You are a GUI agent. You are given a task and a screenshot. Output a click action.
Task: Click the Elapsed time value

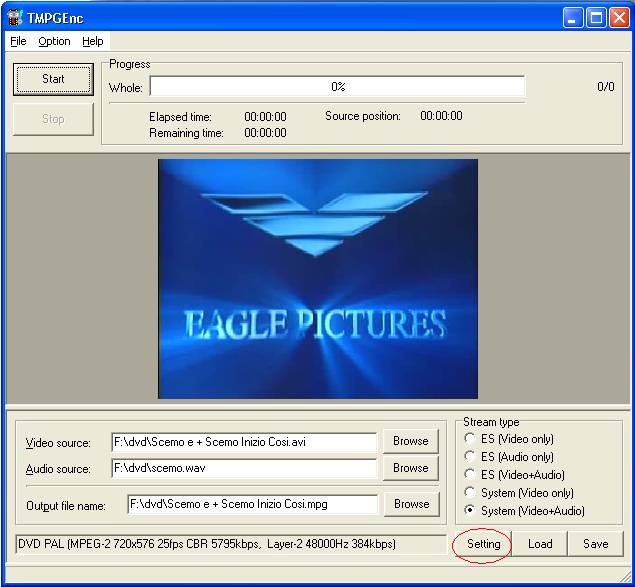point(265,117)
